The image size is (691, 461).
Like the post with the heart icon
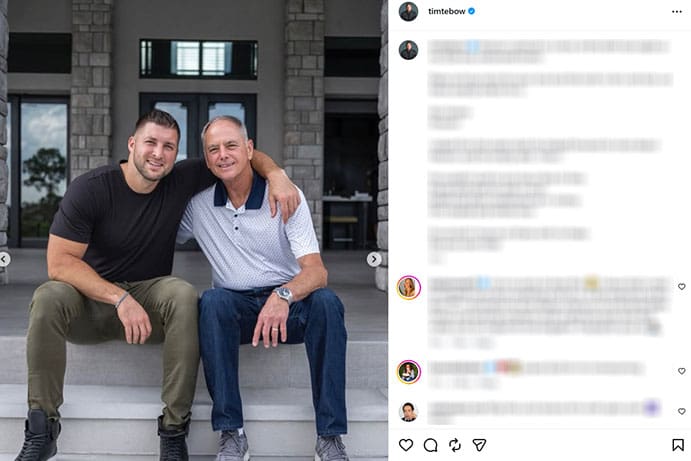[x=406, y=445]
